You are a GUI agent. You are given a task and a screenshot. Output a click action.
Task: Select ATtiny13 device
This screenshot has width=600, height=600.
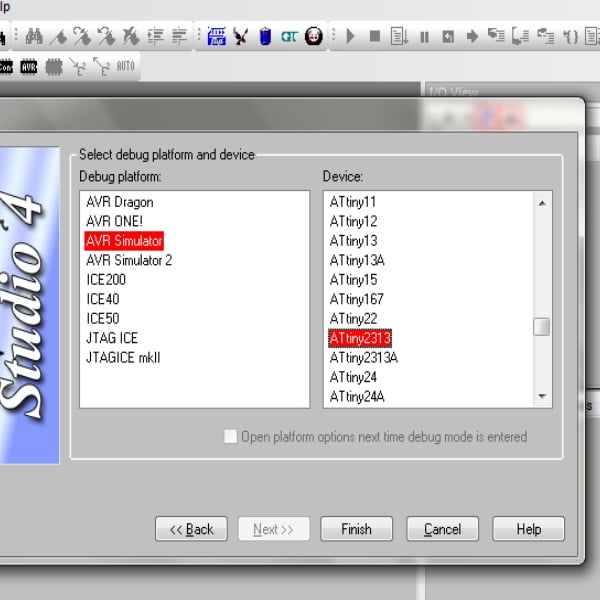354,241
